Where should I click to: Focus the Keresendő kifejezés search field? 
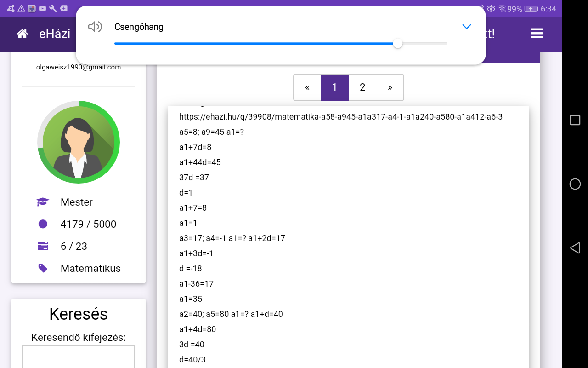click(x=79, y=357)
